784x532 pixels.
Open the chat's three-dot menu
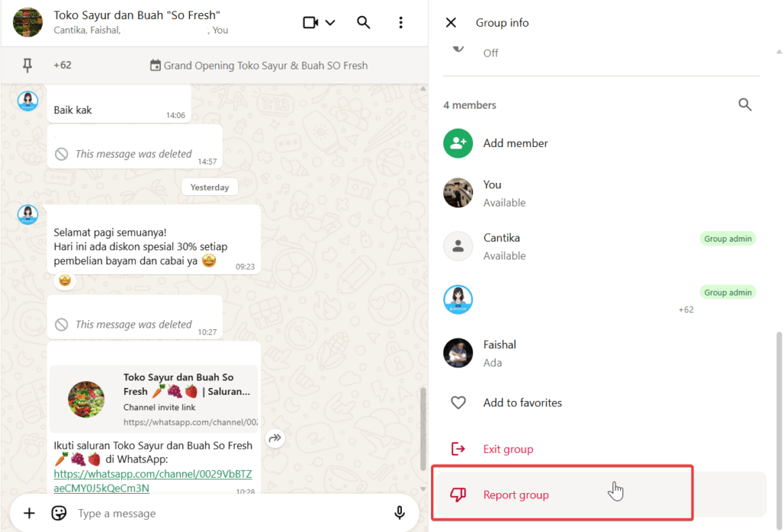click(x=400, y=23)
